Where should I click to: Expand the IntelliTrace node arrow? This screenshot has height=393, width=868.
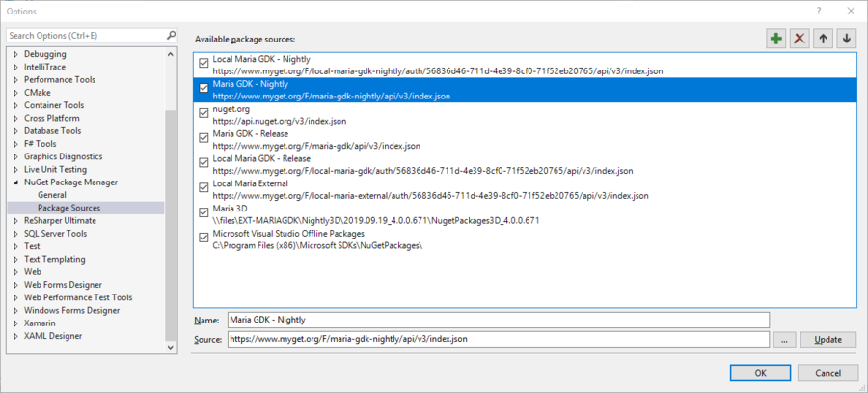click(15, 67)
